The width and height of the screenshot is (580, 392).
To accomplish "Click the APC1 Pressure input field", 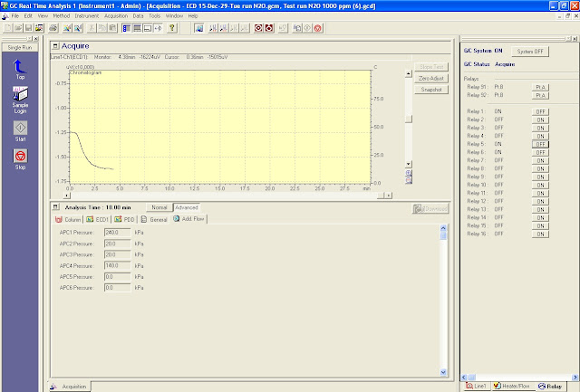I will pyautogui.click(x=117, y=233).
